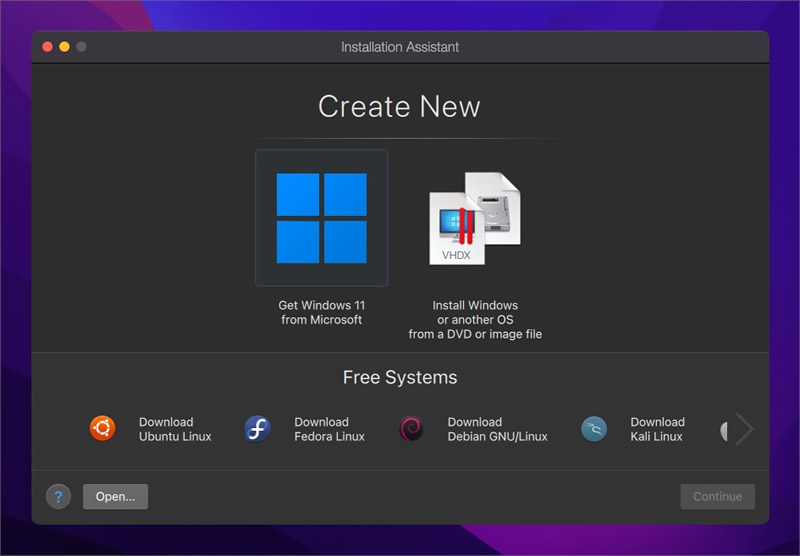Click the Continue button
This screenshot has width=800, height=556.
(717, 496)
